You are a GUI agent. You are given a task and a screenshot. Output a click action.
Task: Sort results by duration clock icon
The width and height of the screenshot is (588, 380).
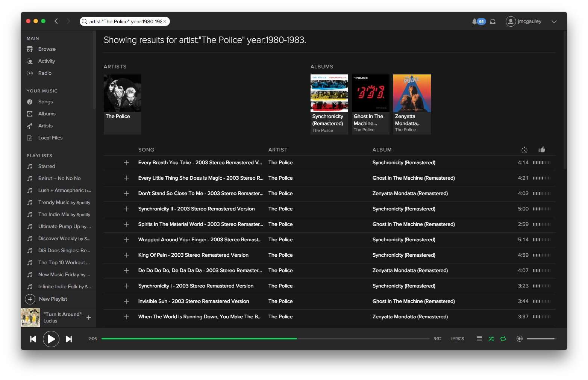click(524, 150)
